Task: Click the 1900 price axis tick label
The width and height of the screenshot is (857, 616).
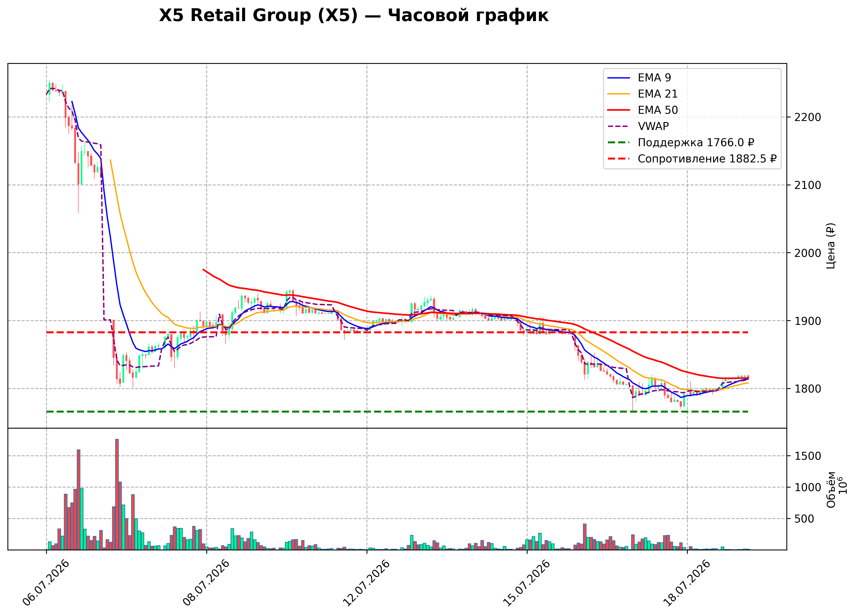Action: coord(808,321)
